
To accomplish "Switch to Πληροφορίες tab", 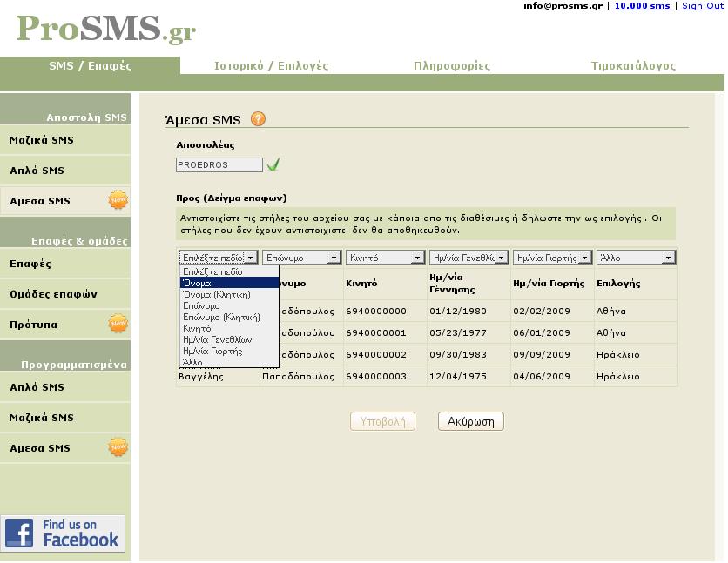I will tap(452, 65).
